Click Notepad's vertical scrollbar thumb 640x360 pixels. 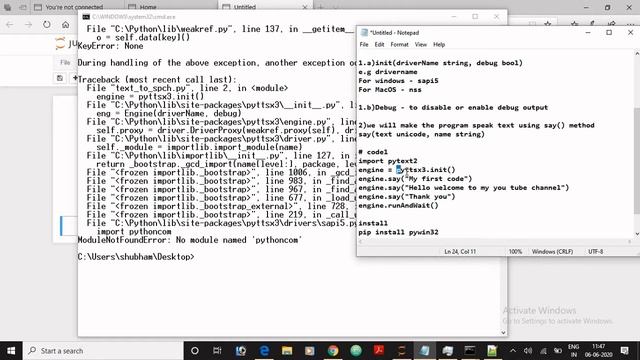pyautogui.click(x=637, y=160)
